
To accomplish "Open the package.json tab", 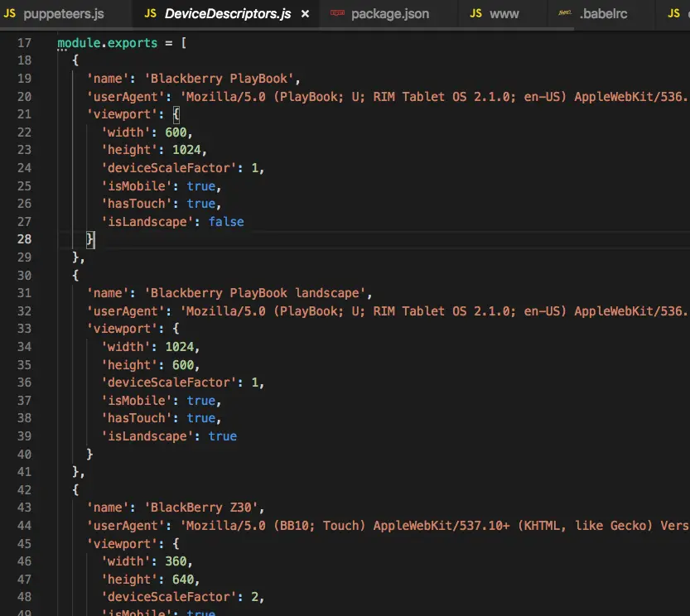I will 390,13.
